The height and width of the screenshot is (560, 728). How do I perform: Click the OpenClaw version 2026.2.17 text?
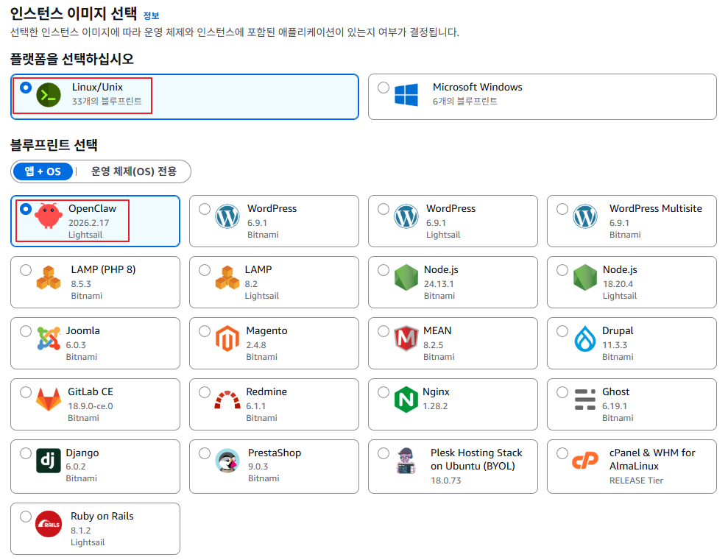click(x=88, y=223)
